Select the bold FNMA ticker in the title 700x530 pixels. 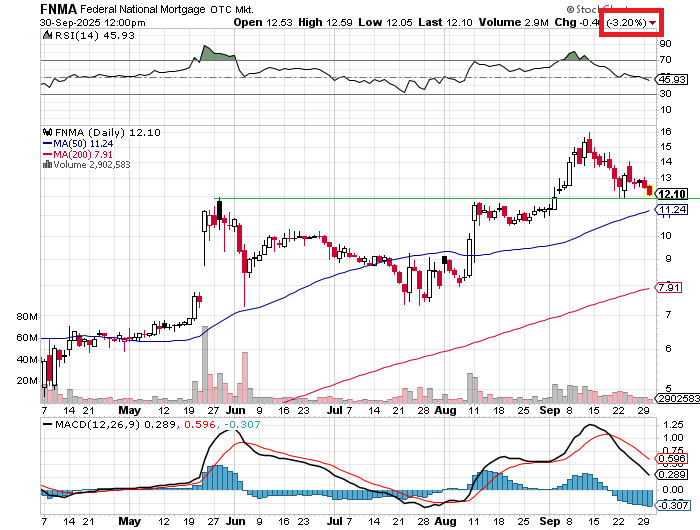(58, 9)
